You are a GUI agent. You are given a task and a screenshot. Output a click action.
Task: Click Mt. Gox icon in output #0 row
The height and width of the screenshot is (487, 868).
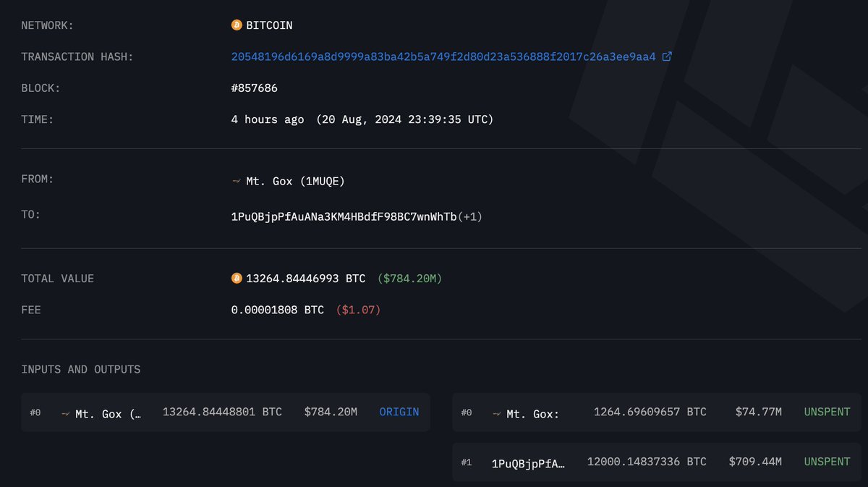pyautogui.click(x=497, y=413)
